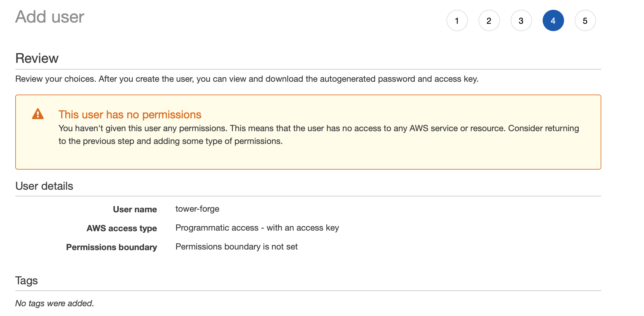Click "Permissions boundary is not set" text
The height and width of the screenshot is (316, 644).
tap(236, 247)
